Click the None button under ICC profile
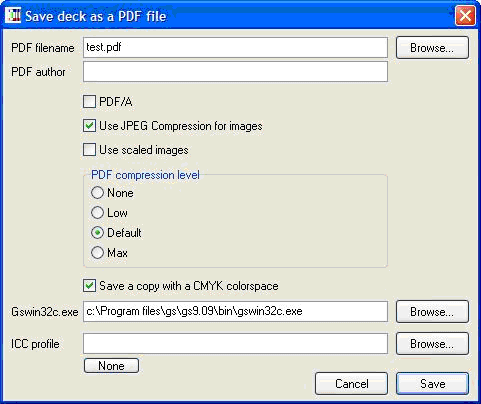This screenshot has height=404, width=481. pos(111,366)
